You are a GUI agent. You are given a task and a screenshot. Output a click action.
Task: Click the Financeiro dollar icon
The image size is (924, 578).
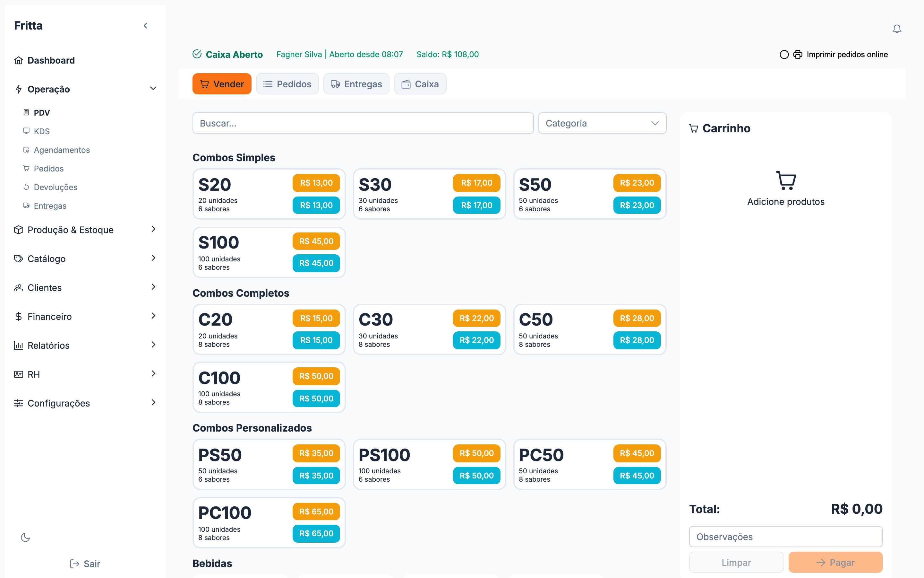18,317
